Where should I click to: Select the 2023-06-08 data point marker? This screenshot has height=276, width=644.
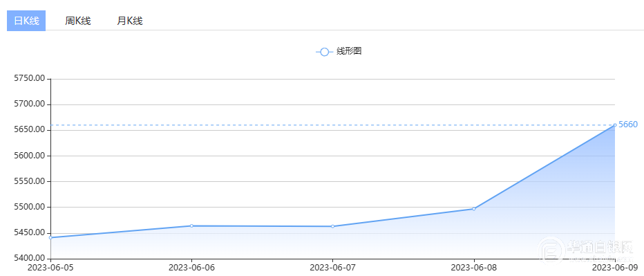pyautogui.click(x=473, y=209)
